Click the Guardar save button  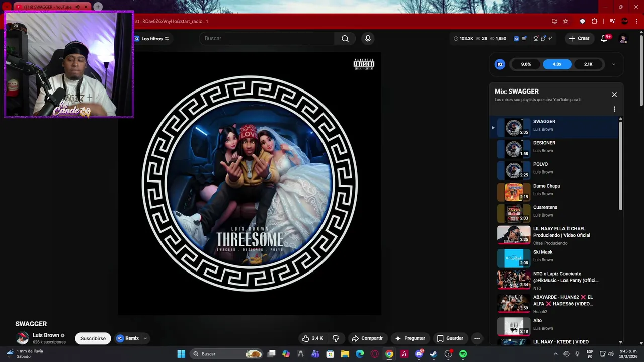450,338
